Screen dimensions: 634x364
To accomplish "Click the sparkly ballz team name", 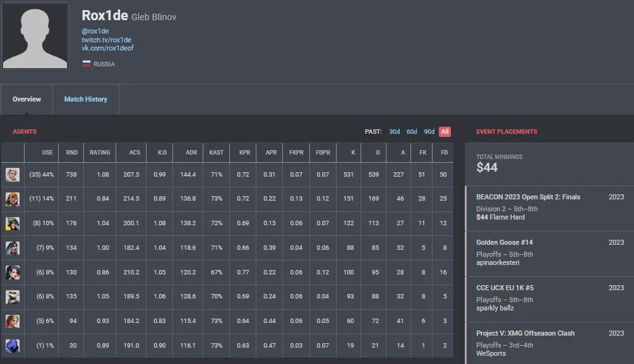I will pyautogui.click(x=495, y=308).
